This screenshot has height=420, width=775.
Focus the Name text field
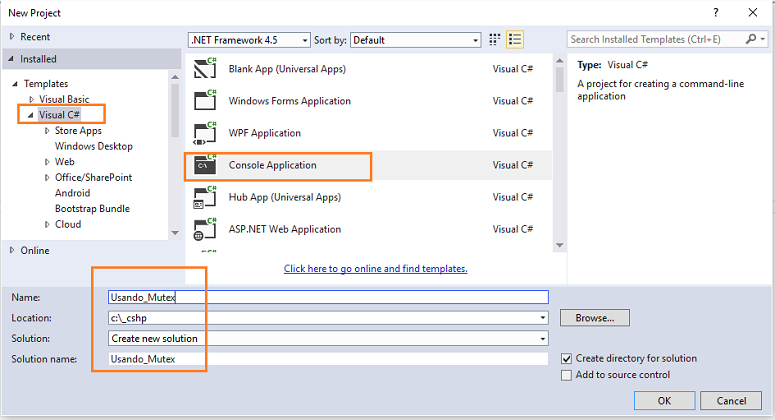pos(328,297)
